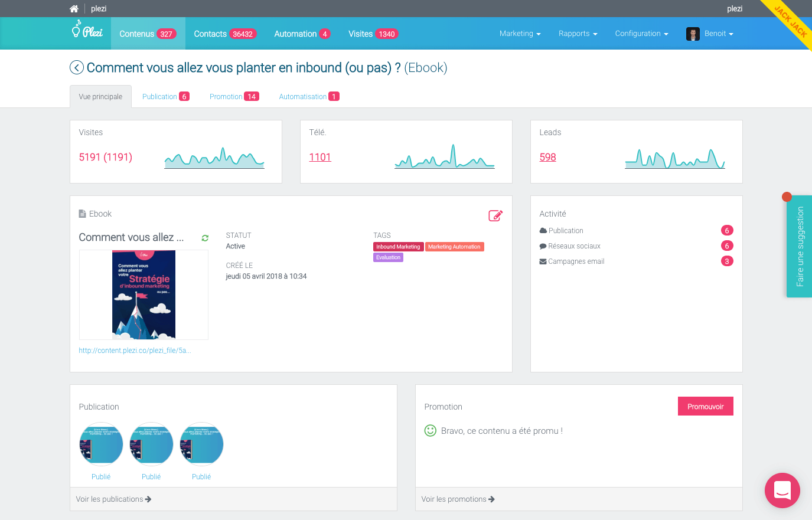Screen dimensions: 812x520
Task: Click the edit ebook pencil icon
Action: [x=495, y=215]
